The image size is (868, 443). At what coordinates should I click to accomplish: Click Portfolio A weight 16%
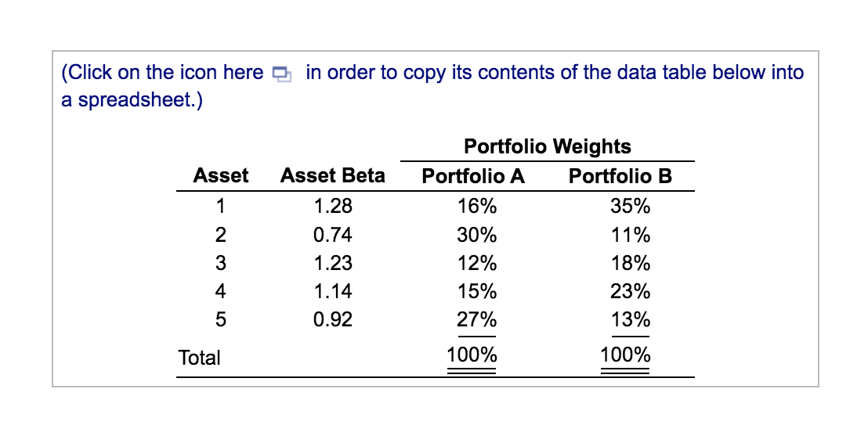coord(476,207)
